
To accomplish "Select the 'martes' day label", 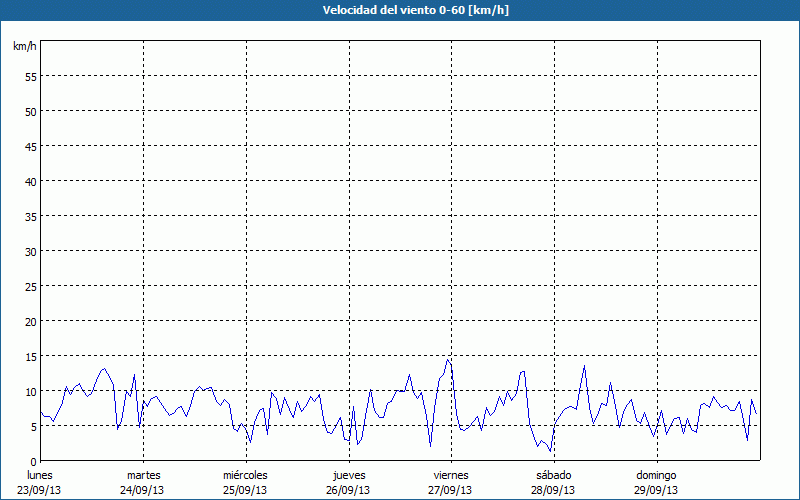I will point(143,475).
